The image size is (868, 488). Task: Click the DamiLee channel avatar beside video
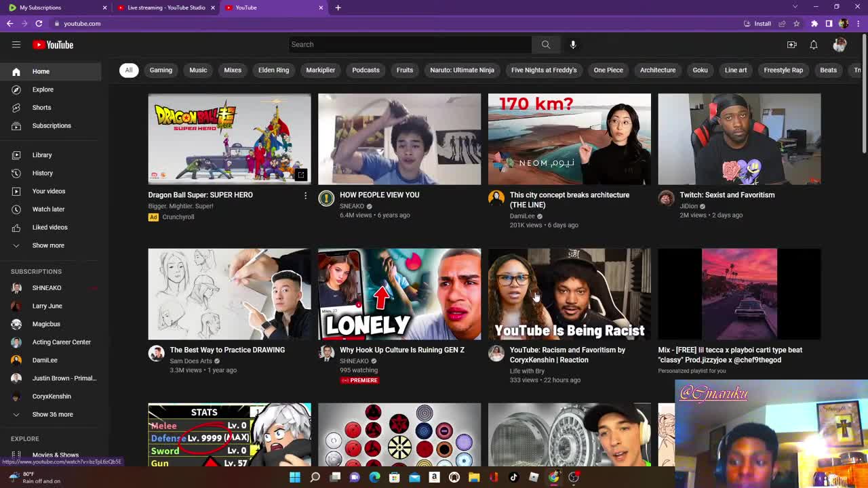[x=496, y=198]
